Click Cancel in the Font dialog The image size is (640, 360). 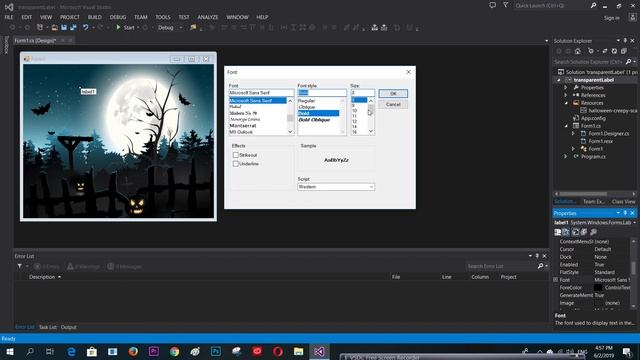click(x=393, y=104)
